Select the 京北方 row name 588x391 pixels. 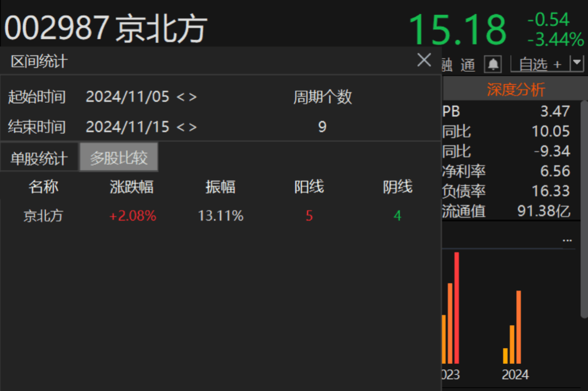click(x=43, y=216)
